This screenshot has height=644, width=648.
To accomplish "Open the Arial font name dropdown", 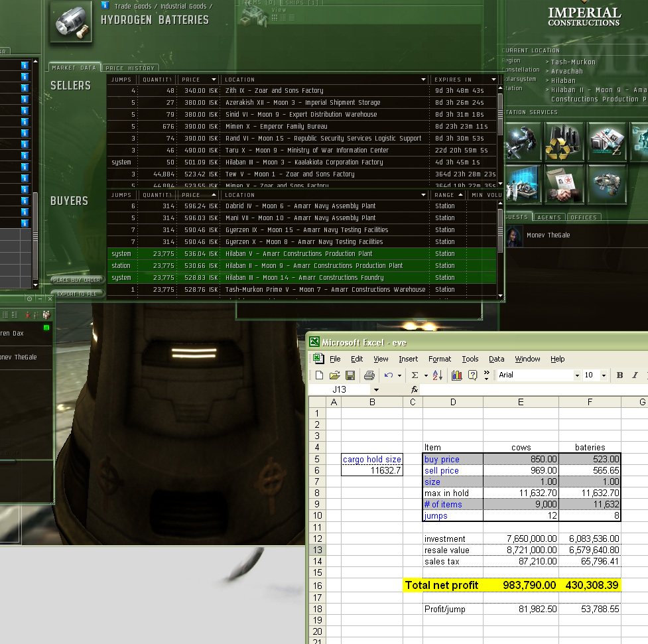I will (x=577, y=375).
